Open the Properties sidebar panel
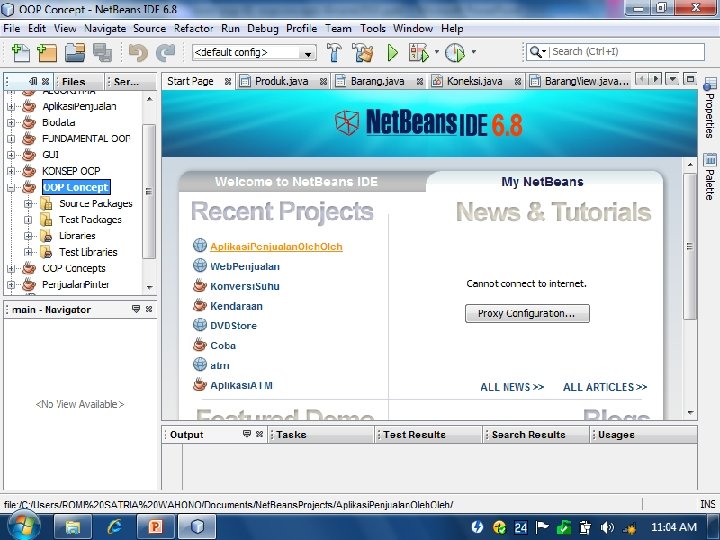The height and width of the screenshot is (540, 720). [710, 108]
